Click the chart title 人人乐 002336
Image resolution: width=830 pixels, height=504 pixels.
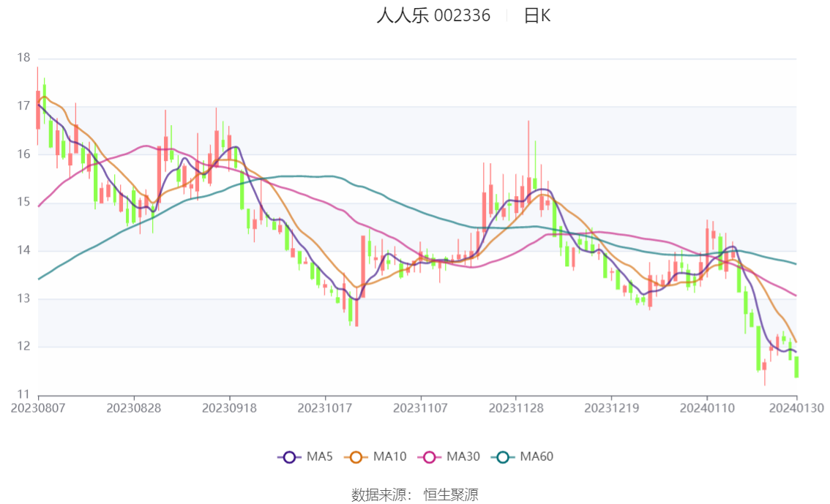[433, 15]
